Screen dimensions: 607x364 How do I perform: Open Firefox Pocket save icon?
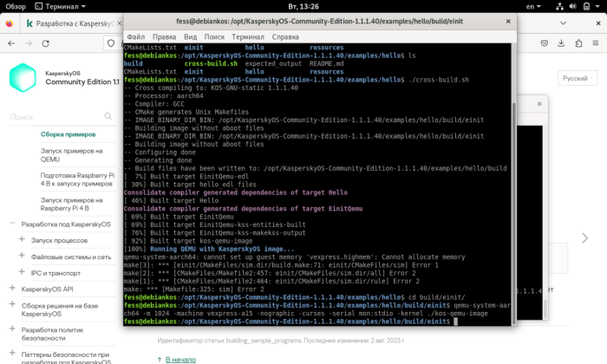(x=545, y=43)
